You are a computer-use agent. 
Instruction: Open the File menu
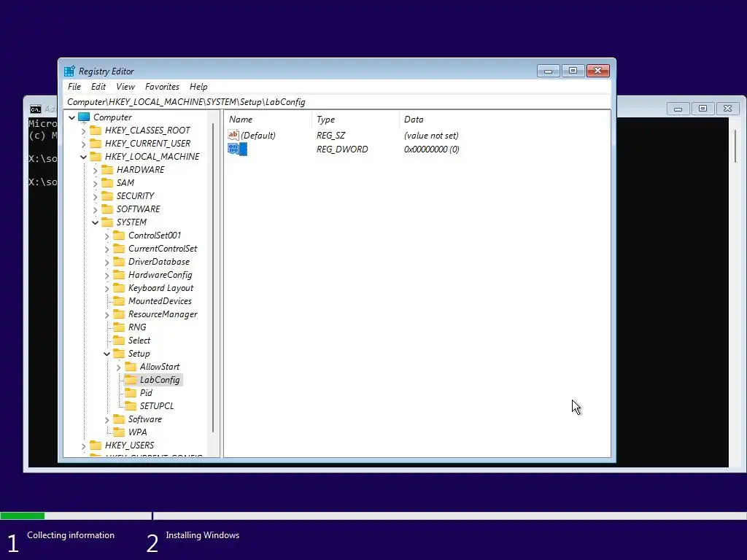coord(74,87)
